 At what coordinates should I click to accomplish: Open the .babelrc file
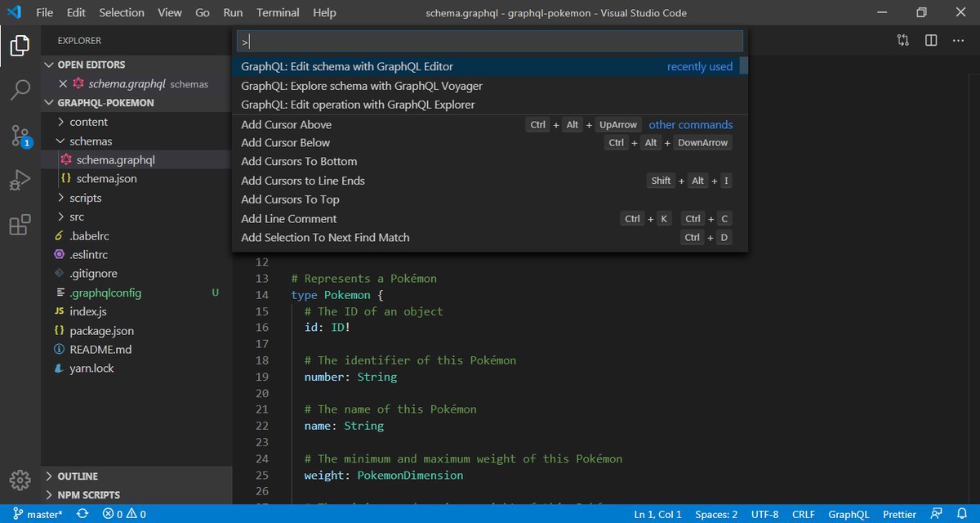(136, 236)
